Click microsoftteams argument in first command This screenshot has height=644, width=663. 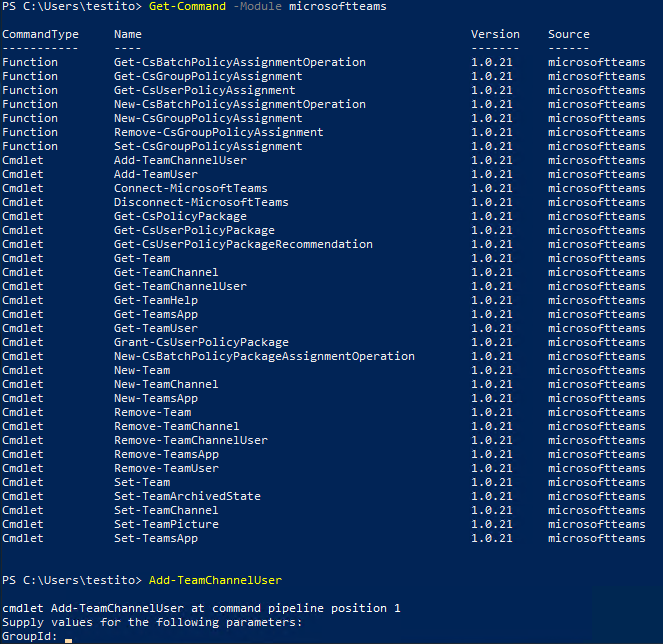[x=337, y=6]
